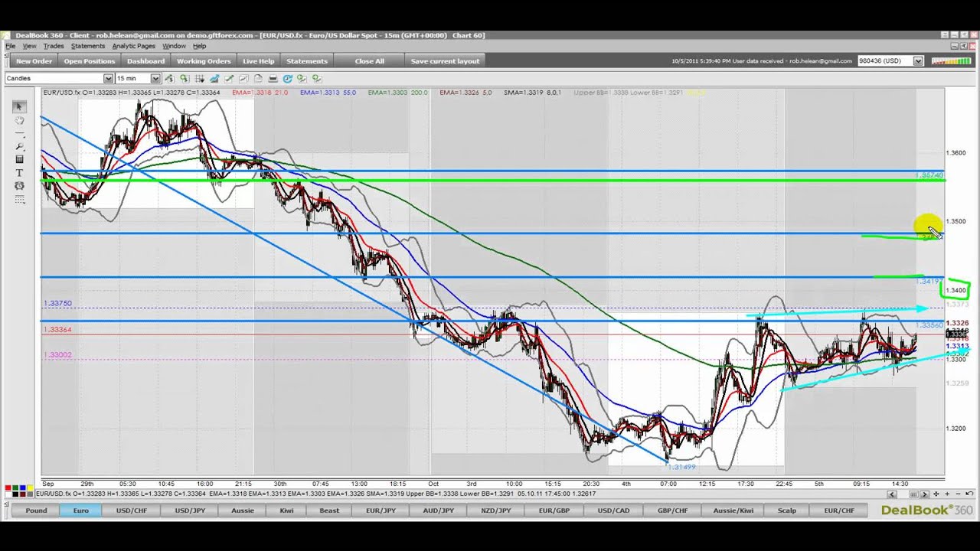Click the print chart icon

click(x=273, y=79)
